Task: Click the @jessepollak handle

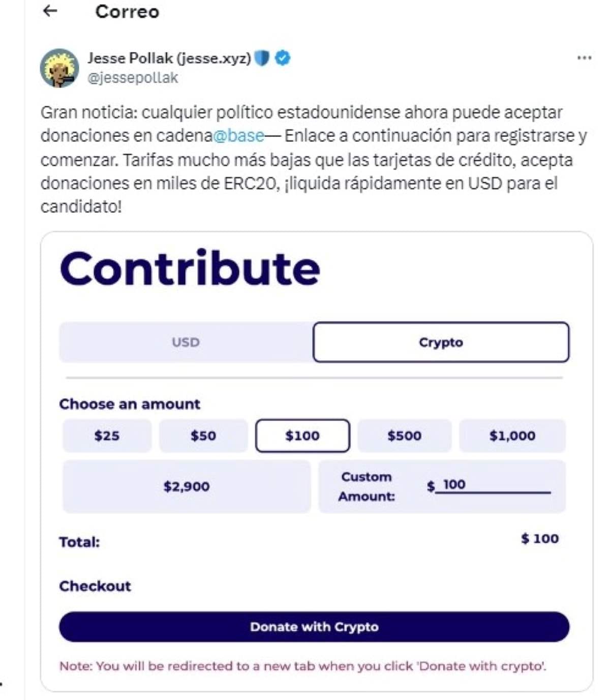Action: [x=133, y=78]
